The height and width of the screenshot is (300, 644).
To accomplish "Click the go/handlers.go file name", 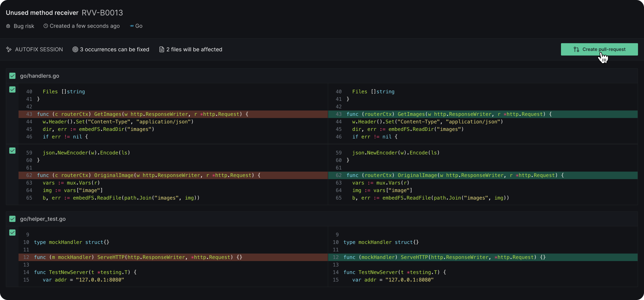I will (39, 76).
